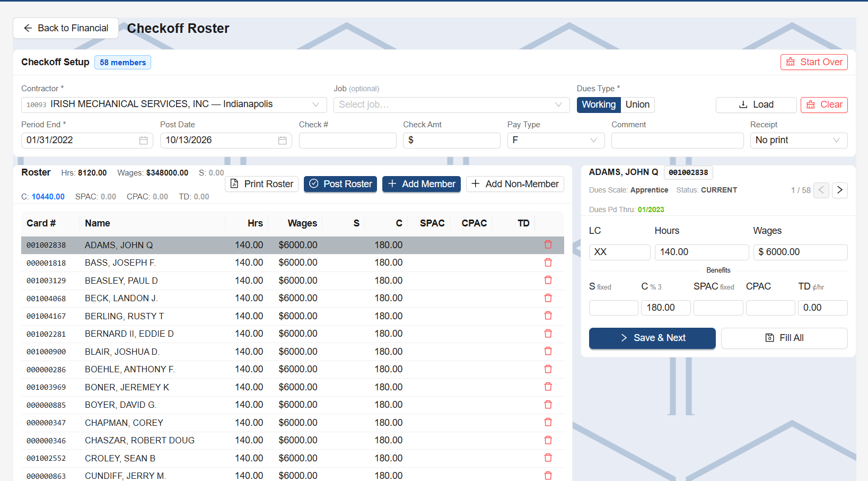Click the Wages field showing $ 6000.00
Viewport: 868px width, 481px height.
(800, 252)
